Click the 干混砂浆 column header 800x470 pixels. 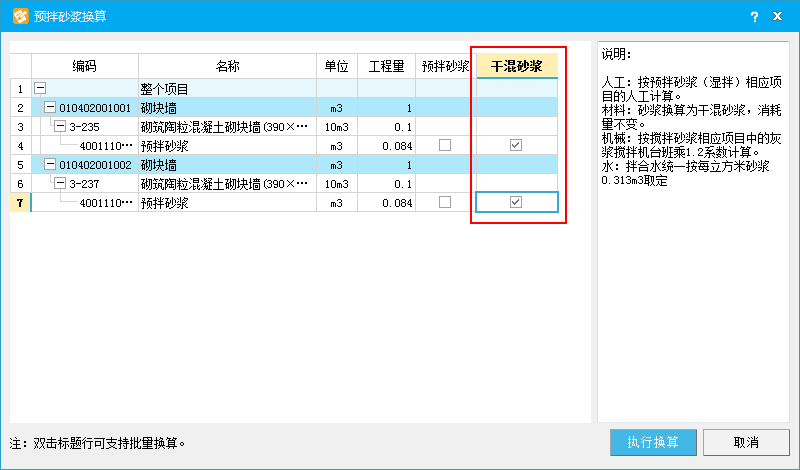pyautogui.click(x=516, y=66)
